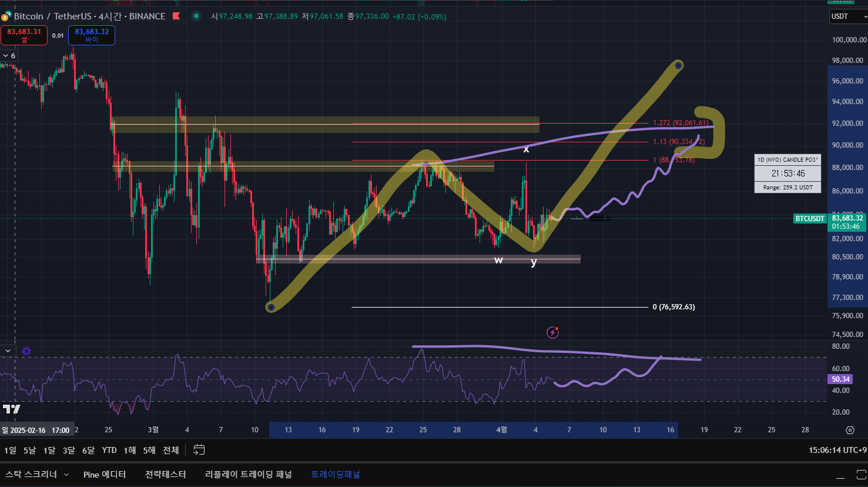Open the go-to-date calendar icon

pos(199,450)
